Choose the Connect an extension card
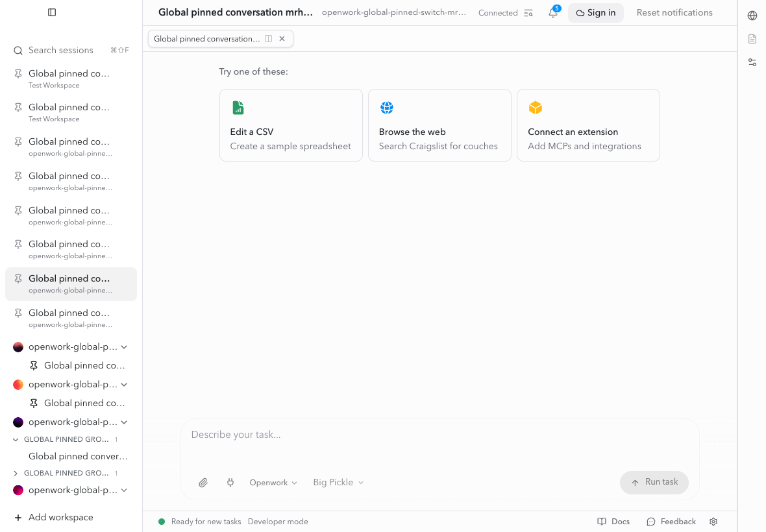The height and width of the screenshot is (532, 766). pyautogui.click(x=588, y=125)
